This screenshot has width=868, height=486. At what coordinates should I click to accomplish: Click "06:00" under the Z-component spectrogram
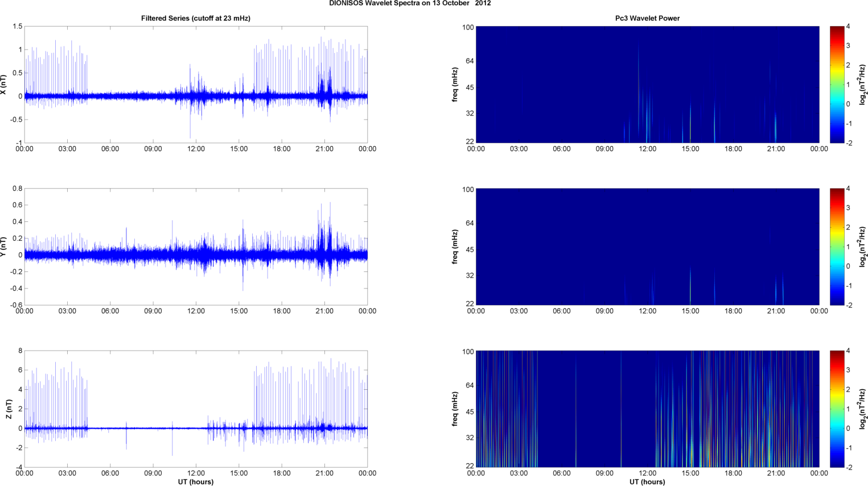[x=562, y=473]
